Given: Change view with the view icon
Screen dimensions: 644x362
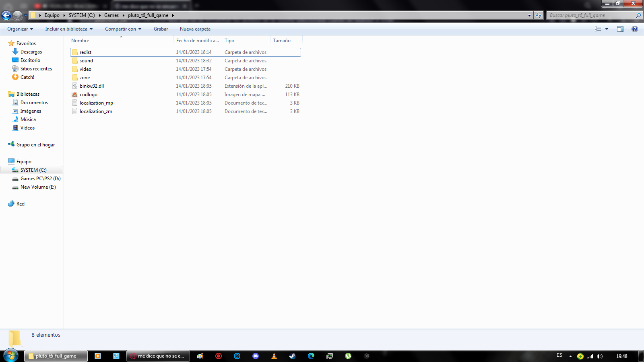Looking at the screenshot, I should click(x=598, y=29).
